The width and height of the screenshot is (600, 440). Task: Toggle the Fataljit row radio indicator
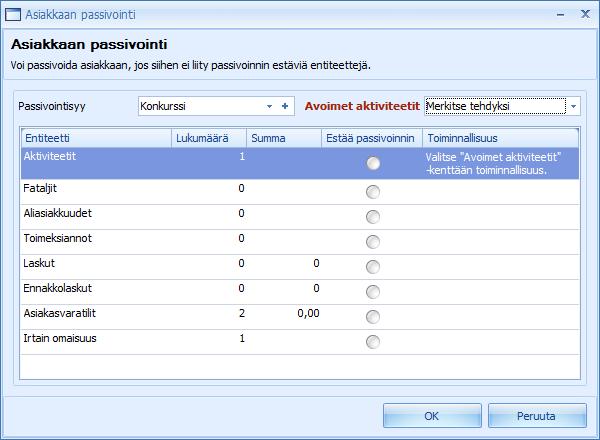(373, 192)
